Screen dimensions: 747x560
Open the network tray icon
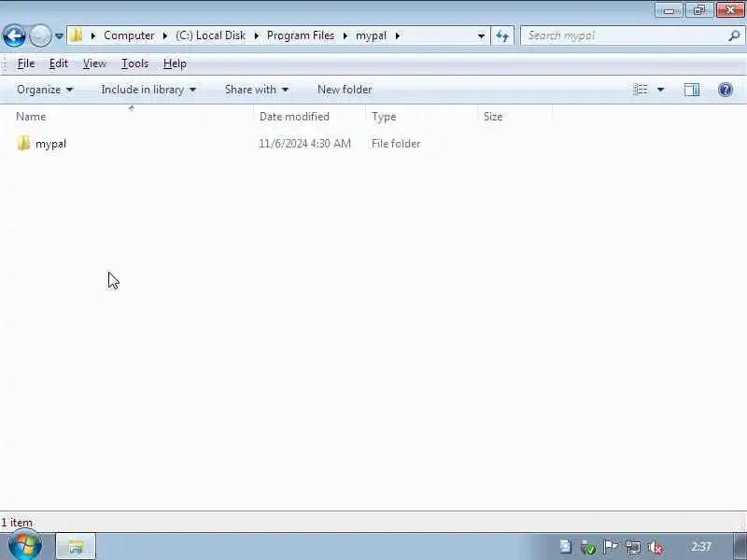(x=633, y=547)
